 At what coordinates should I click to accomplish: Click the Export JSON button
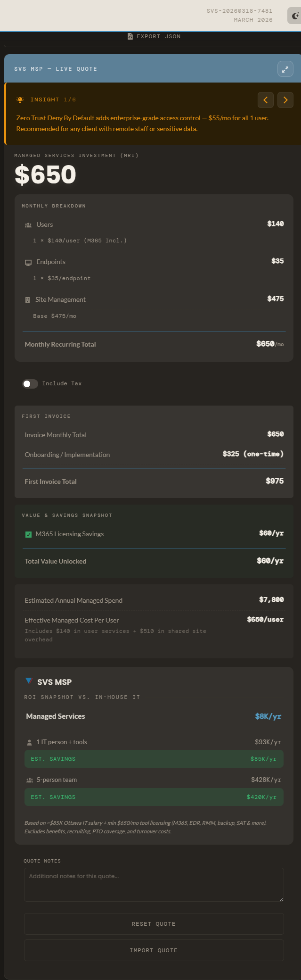(x=154, y=36)
